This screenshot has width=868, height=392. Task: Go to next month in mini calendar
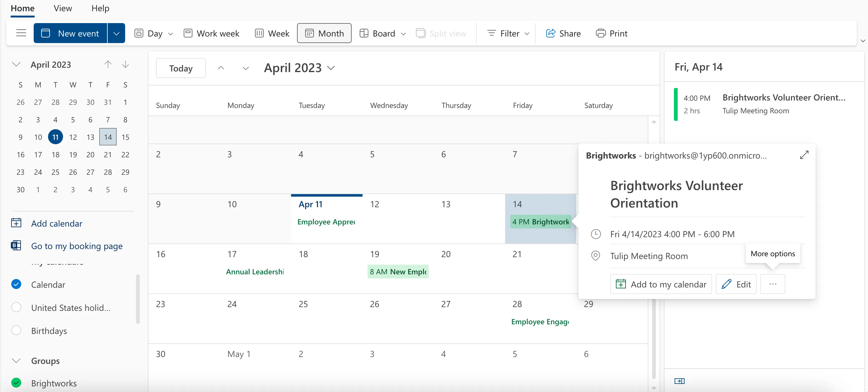pyautogui.click(x=125, y=64)
